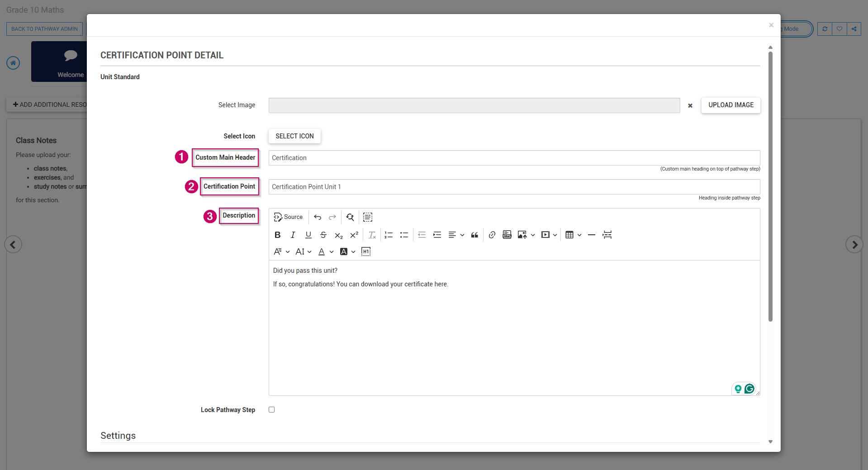Click into the description text area

pos(514,328)
